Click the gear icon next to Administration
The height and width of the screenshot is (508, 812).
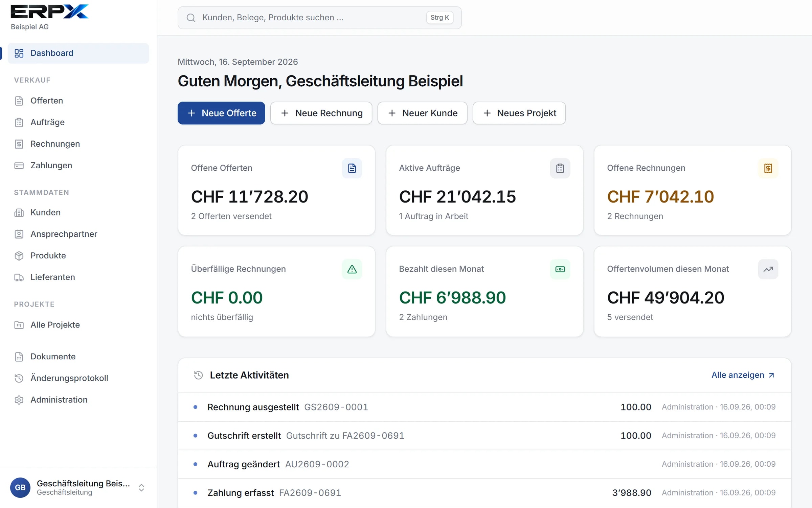pyautogui.click(x=19, y=400)
